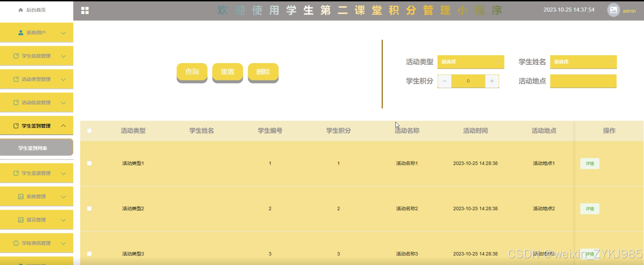Image resolution: width=644 pixels, height=265 pixels.
Task: Click the 活动地点2 cell
Action: tap(544, 208)
